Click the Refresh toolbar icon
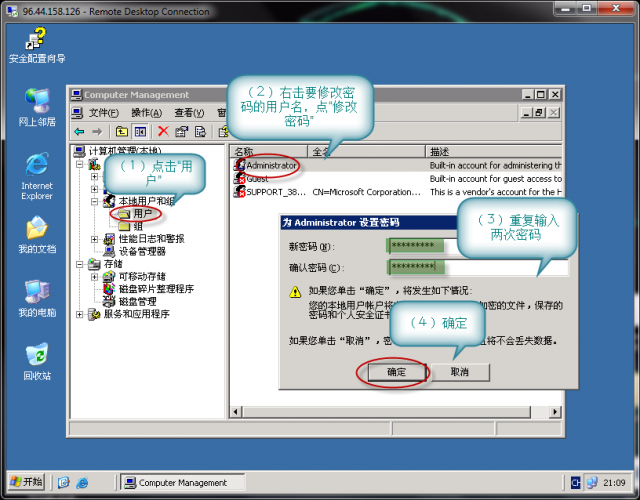 pyautogui.click(x=200, y=131)
